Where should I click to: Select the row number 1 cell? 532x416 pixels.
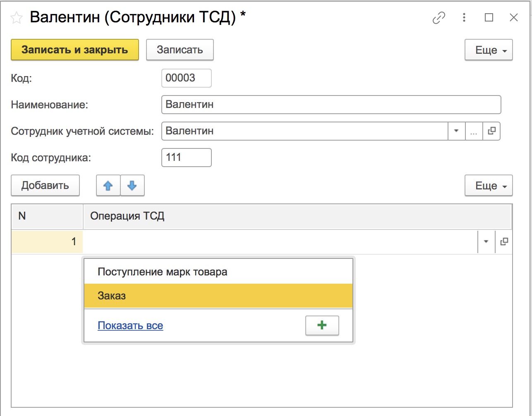[47, 241]
